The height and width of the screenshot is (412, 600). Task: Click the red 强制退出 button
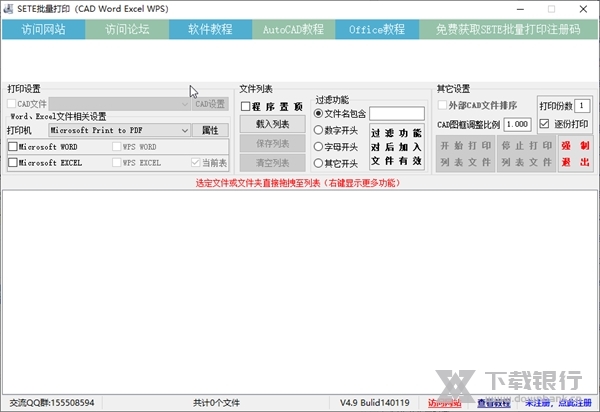tap(576, 154)
